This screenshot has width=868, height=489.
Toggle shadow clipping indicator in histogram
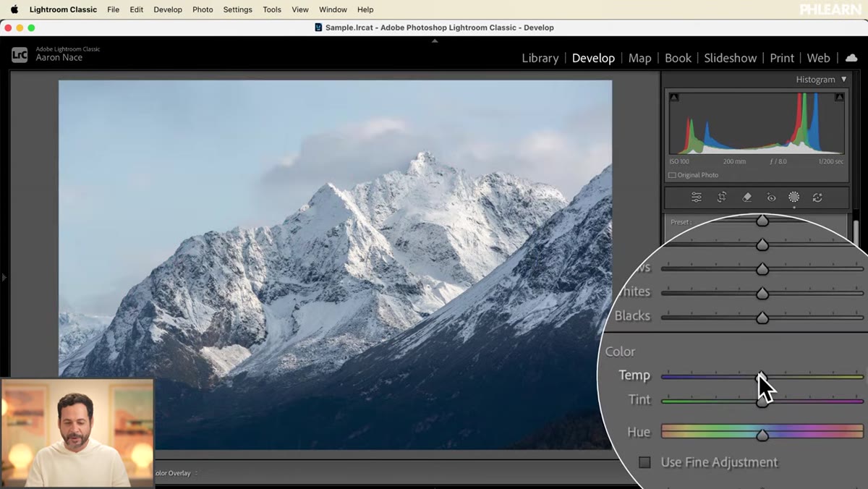pyautogui.click(x=674, y=97)
